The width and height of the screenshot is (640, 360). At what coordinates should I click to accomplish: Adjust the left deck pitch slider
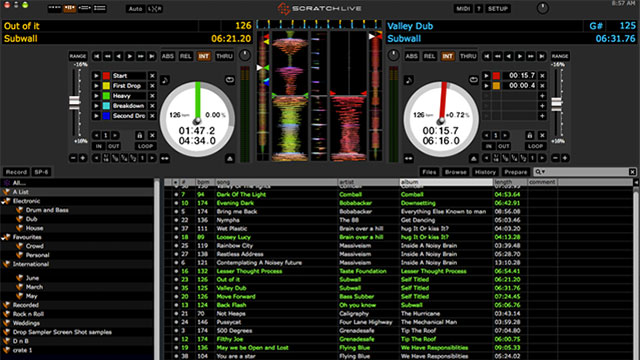pyautogui.click(x=74, y=102)
